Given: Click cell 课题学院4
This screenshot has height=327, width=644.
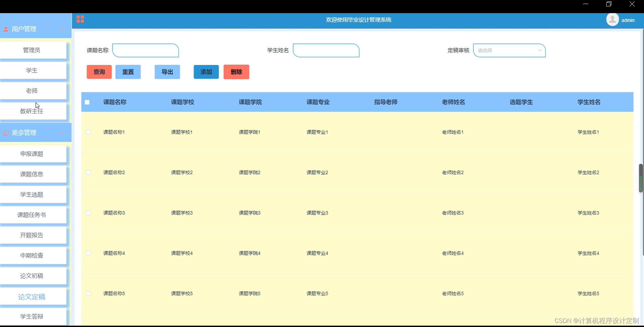Looking at the screenshot, I should pos(250,253).
